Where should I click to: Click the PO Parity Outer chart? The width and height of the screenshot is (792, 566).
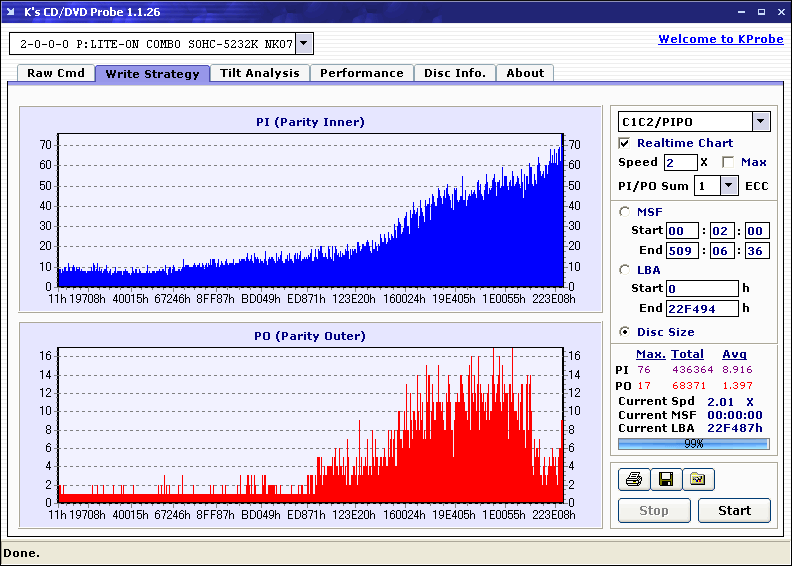coord(310,425)
